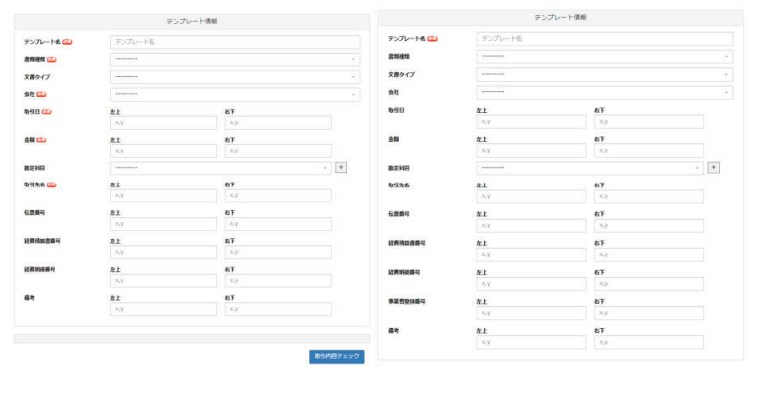Click 経費明細番号 右下 field in right form
The image size is (759, 397).
(x=649, y=284)
